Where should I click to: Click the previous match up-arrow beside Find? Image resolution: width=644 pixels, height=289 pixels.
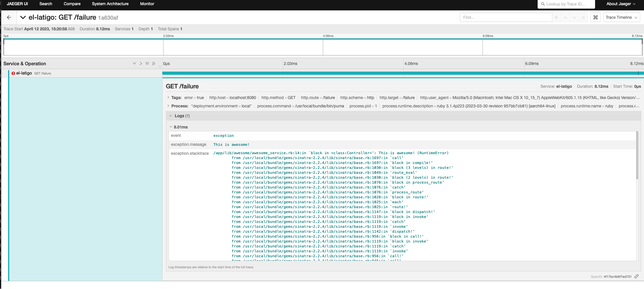pos(565,17)
